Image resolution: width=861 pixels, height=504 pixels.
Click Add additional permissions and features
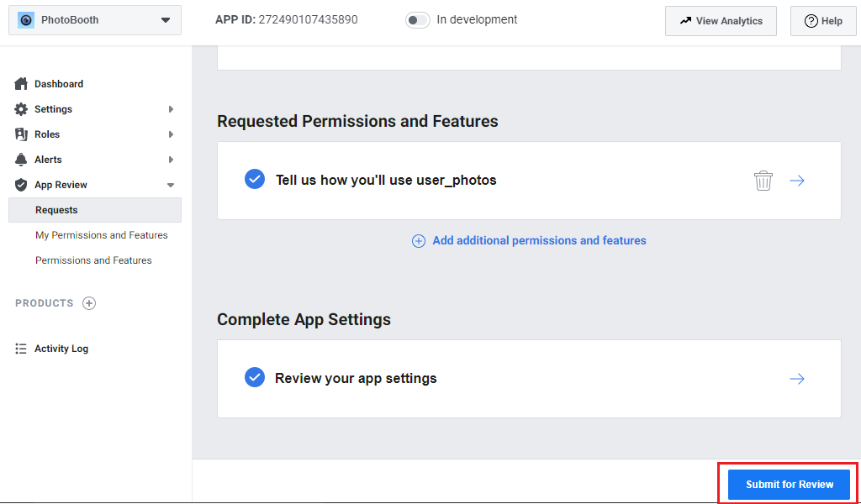pos(538,241)
